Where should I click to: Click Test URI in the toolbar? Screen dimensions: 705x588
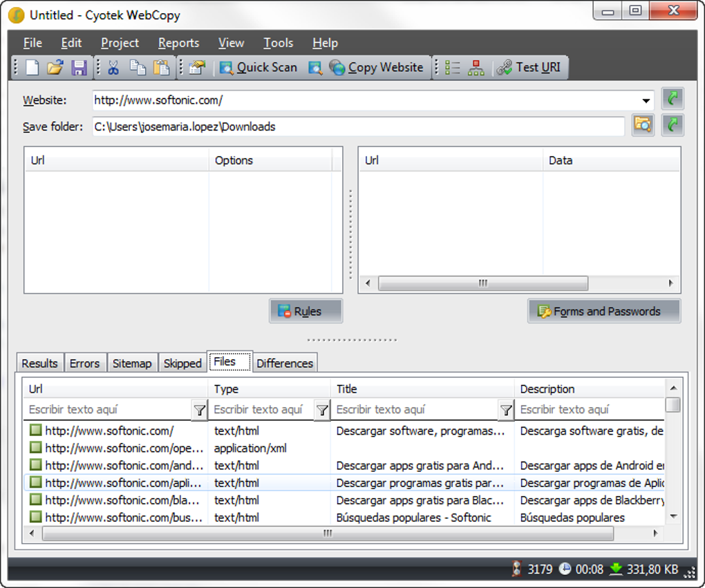(x=529, y=68)
